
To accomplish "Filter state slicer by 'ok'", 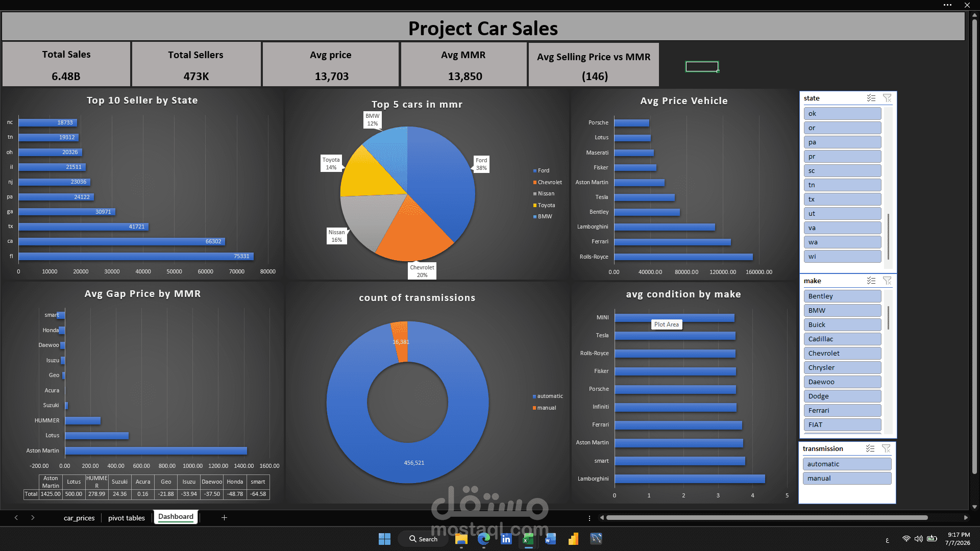I will 842,114.
